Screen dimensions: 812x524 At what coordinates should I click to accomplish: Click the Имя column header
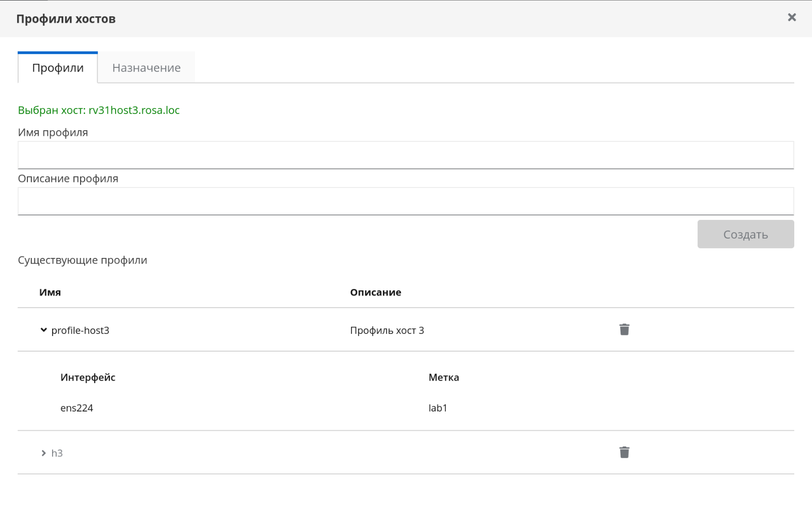[50, 292]
